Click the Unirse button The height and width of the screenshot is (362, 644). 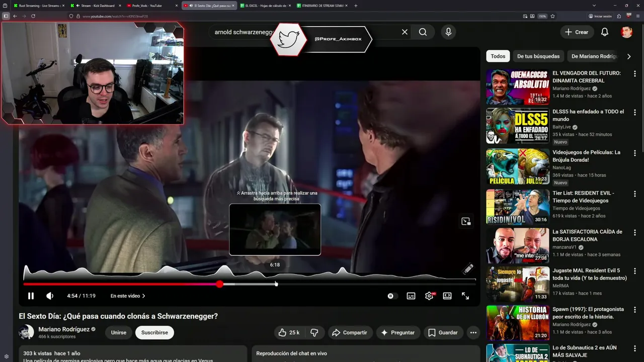(x=119, y=332)
